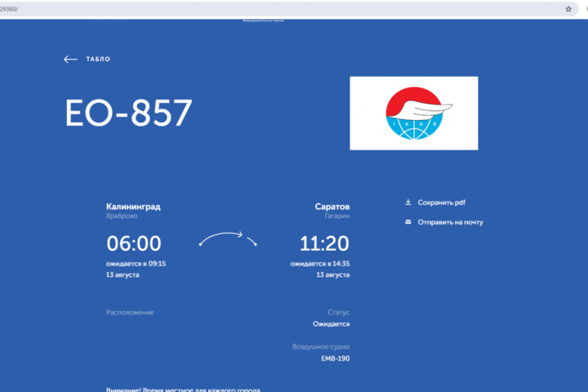The height and width of the screenshot is (392, 588).
Task: Bookmark the page with the star icon
Action: 568,9
